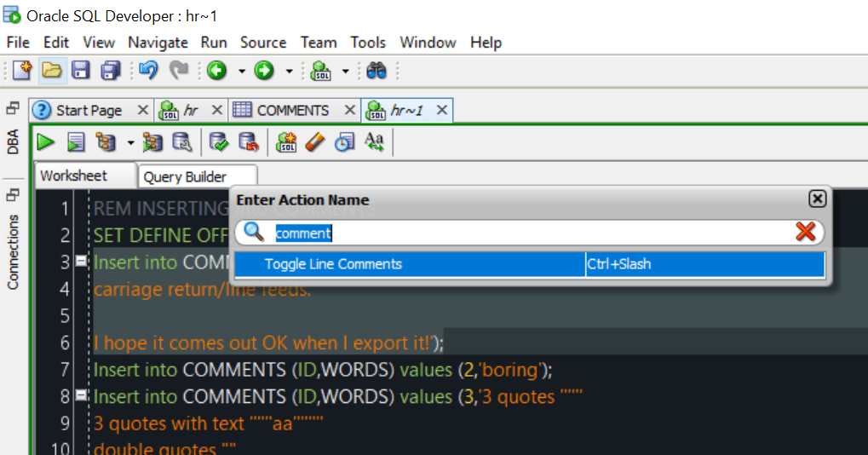Close the Enter Action Name popup
The width and height of the screenshot is (868, 455).
pos(817,199)
